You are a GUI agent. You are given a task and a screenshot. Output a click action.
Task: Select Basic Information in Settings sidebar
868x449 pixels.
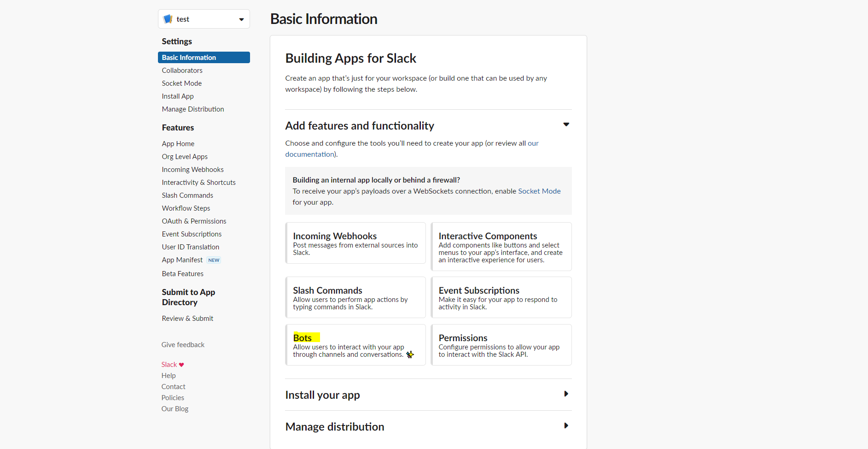[204, 57]
